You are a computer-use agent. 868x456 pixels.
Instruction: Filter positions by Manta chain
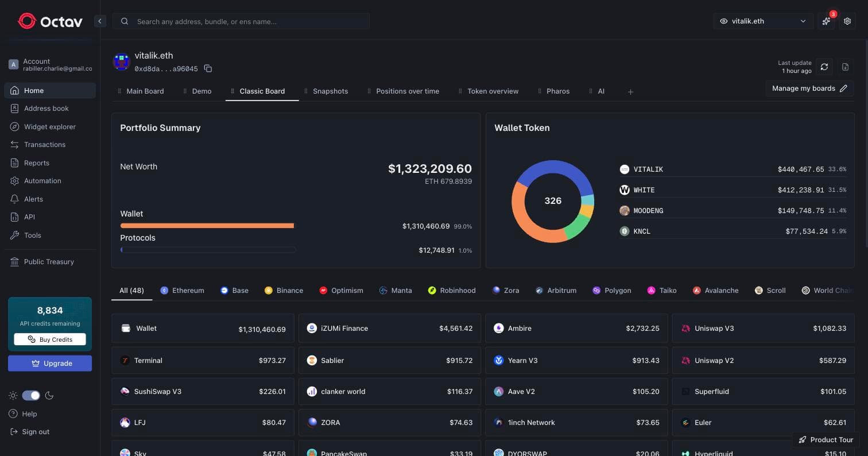coord(396,291)
